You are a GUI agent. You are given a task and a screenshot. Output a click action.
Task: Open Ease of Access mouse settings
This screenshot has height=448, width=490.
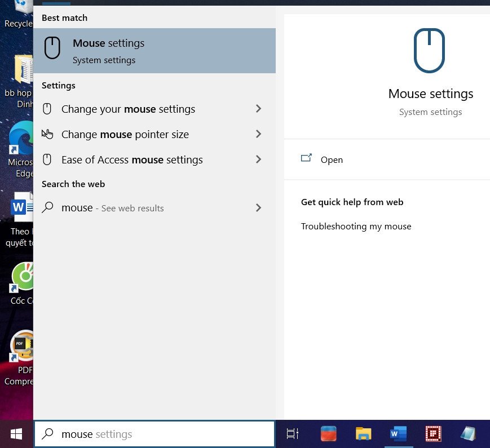coord(132,159)
